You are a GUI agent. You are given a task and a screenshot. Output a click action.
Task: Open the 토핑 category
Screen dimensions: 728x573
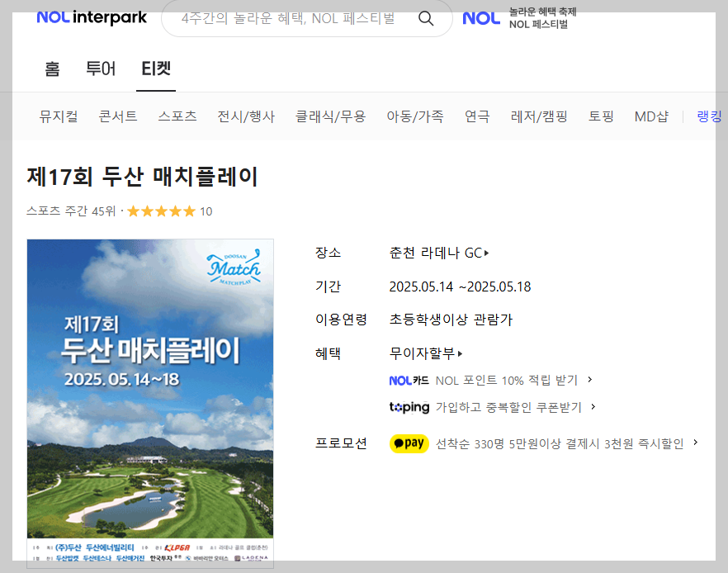point(601,116)
